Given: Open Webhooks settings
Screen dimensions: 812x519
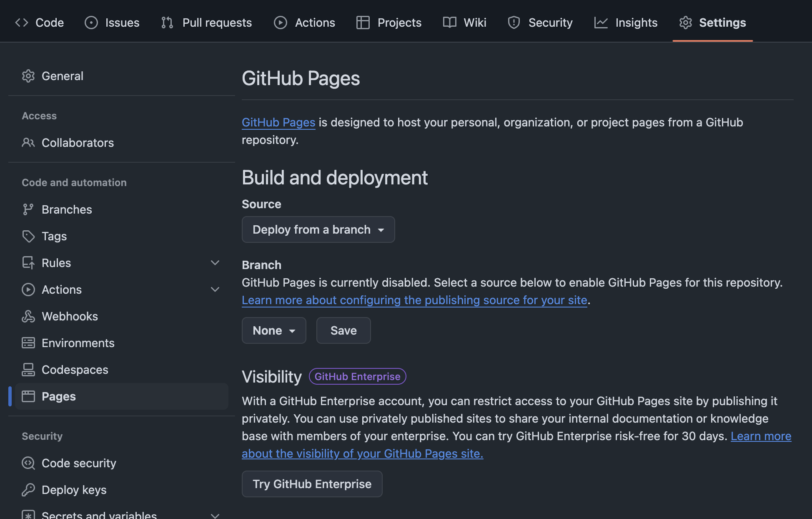Looking at the screenshot, I should coord(121,316).
